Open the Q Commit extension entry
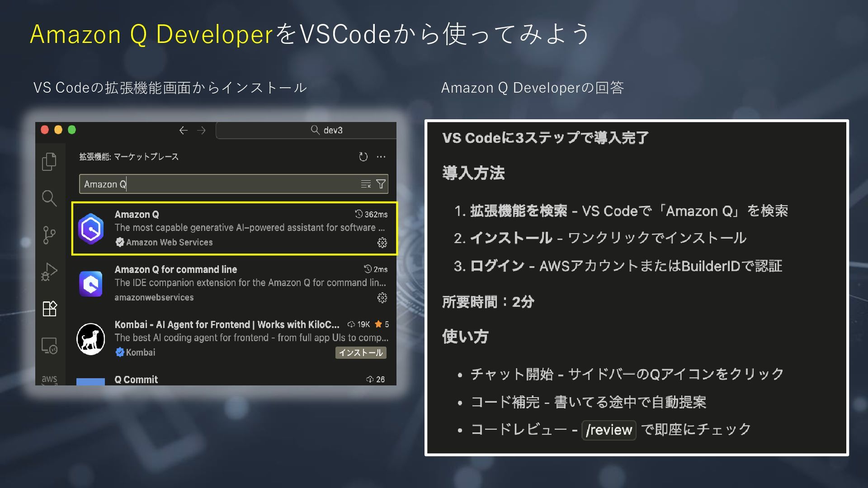Image resolution: width=868 pixels, height=488 pixels. (136, 380)
